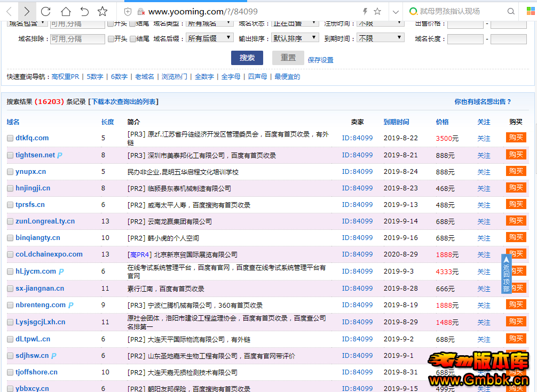This screenshot has width=537, height=392.
Task: Click the 搜索 button
Action: click(247, 58)
